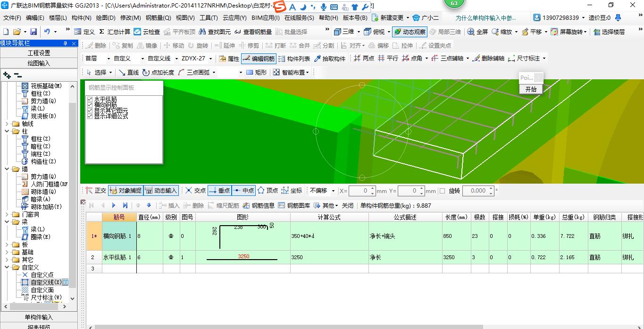Uncheck 显示其它图元 checkbox
Screen dimensions: 644x329
90,110
